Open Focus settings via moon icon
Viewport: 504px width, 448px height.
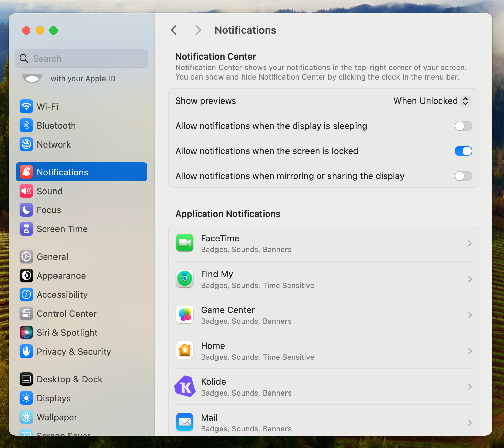(26, 210)
